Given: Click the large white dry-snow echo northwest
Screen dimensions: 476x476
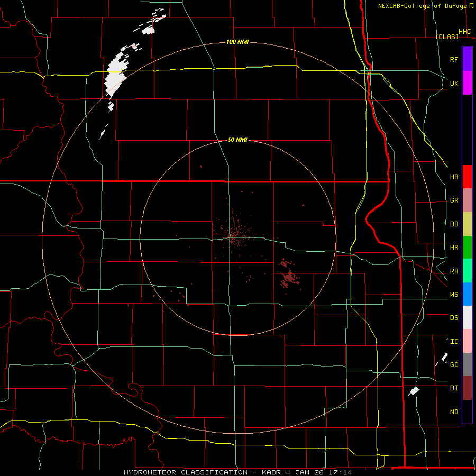Looking at the screenshot, I should coord(116,74).
